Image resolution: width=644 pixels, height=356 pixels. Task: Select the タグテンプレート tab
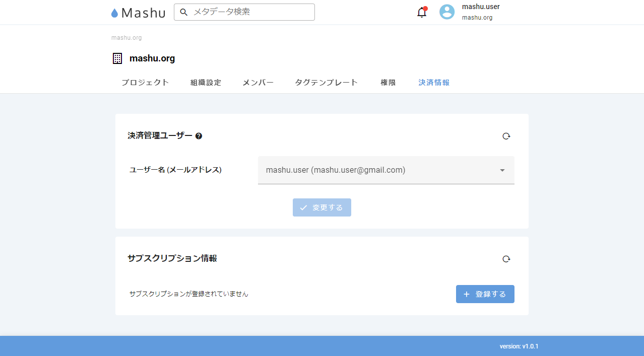327,83
